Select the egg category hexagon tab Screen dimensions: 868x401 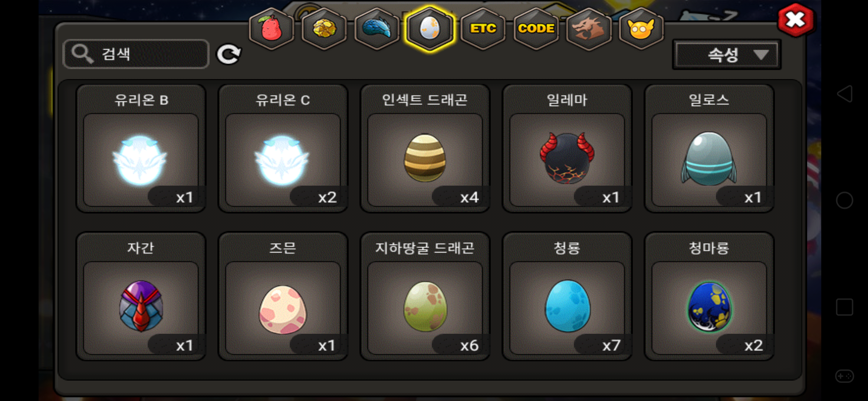430,29
